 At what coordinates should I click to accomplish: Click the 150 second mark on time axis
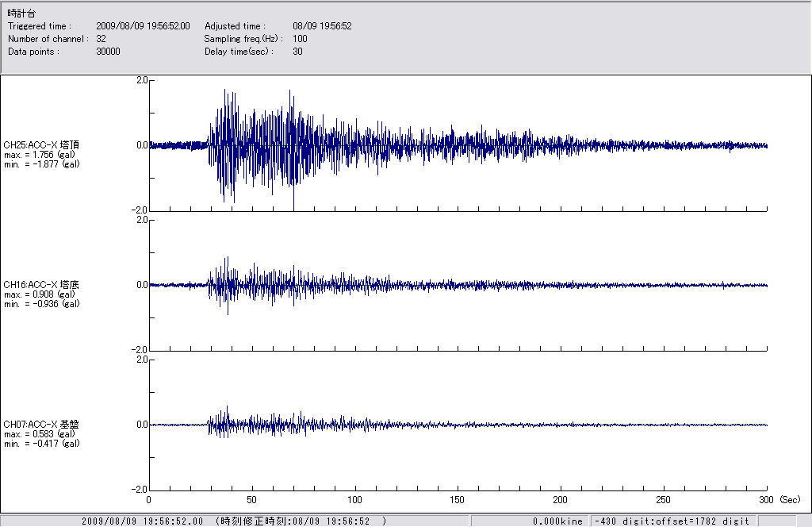[458, 500]
